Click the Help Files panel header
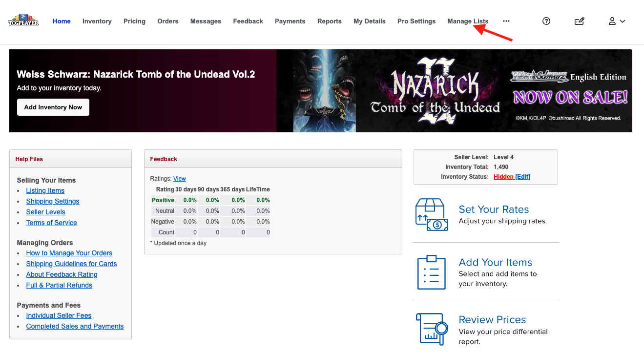 coord(70,159)
